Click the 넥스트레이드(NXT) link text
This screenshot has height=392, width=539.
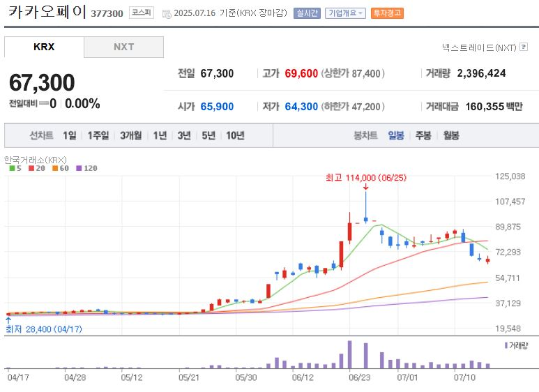click(x=479, y=47)
